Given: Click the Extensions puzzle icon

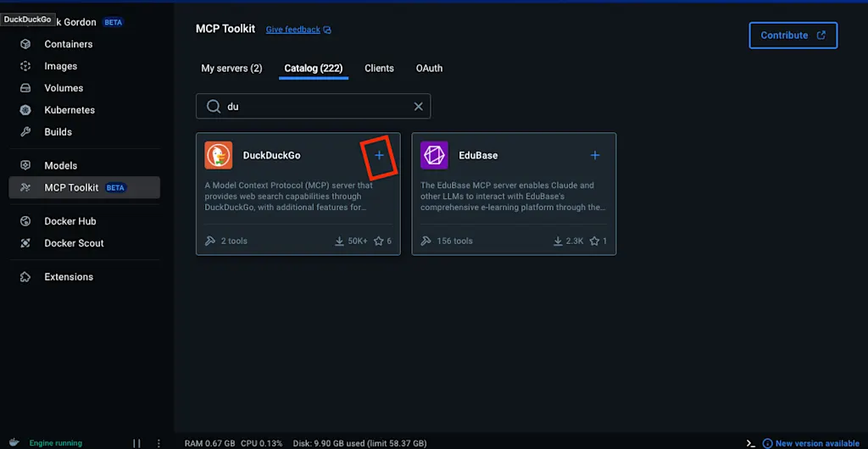Looking at the screenshot, I should click(25, 277).
